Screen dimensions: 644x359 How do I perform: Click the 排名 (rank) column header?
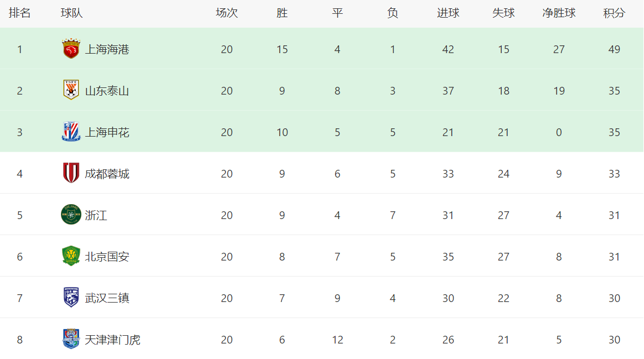tap(20, 13)
